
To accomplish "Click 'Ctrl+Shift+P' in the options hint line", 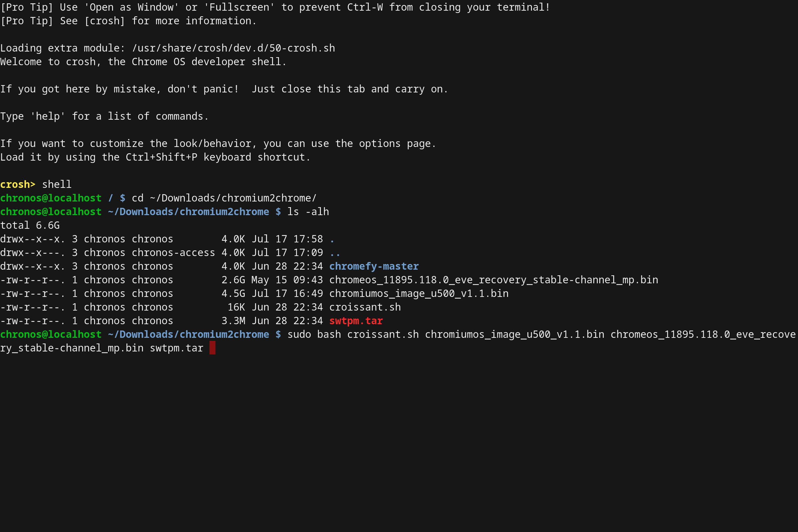I will 162,157.
